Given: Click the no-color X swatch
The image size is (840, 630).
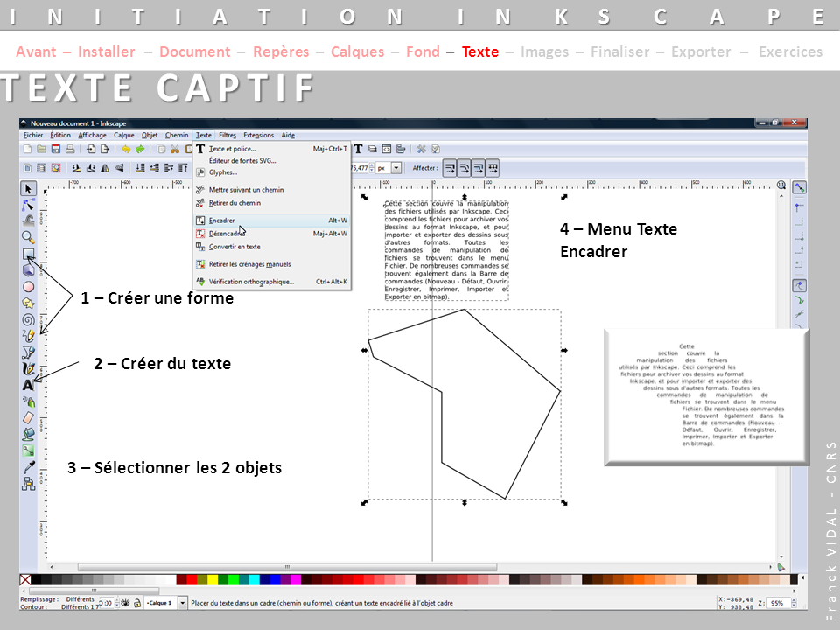Looking at the screenshot, I should tap(25, 579).
